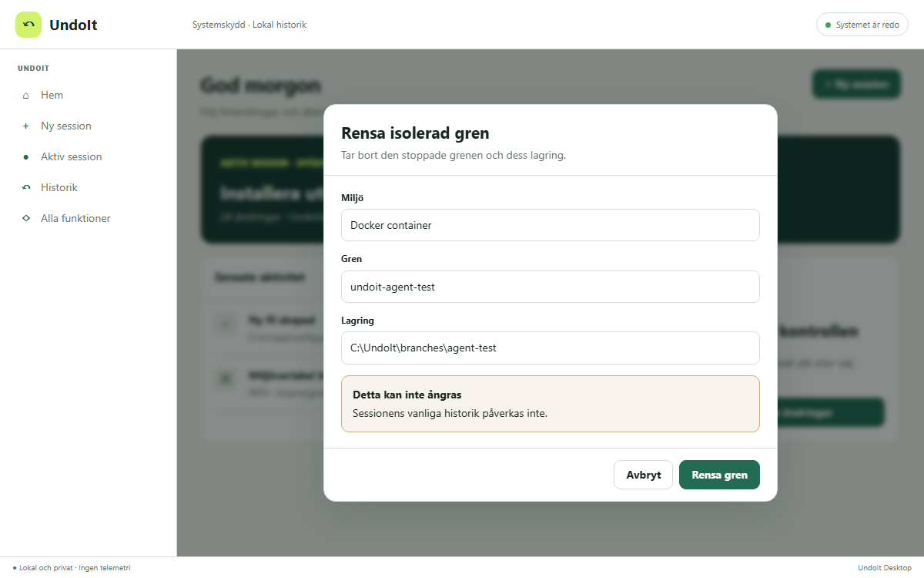The image size is (924, 578).
Task: Click the UndoIt green logo icon
Action: tap(28, 25)
